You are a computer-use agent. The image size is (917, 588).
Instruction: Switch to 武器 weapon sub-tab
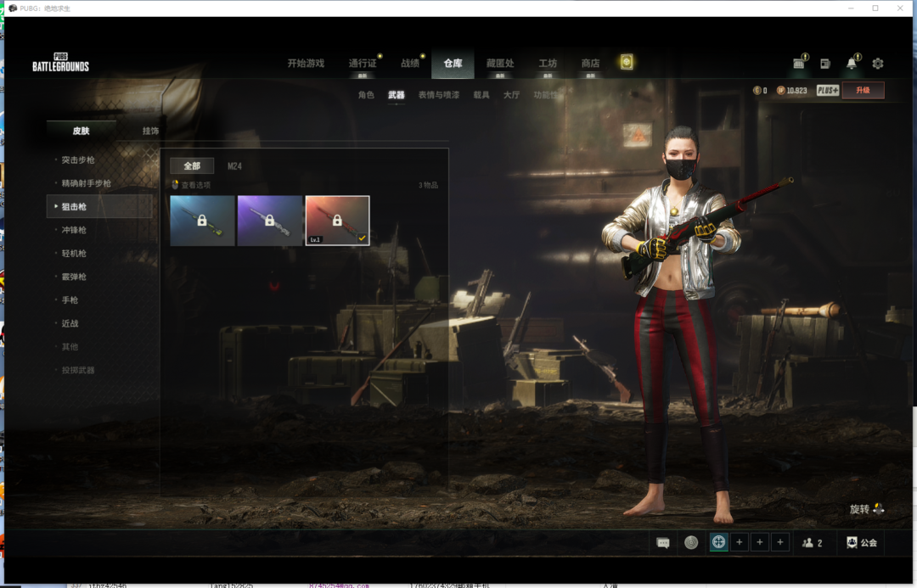396,95
